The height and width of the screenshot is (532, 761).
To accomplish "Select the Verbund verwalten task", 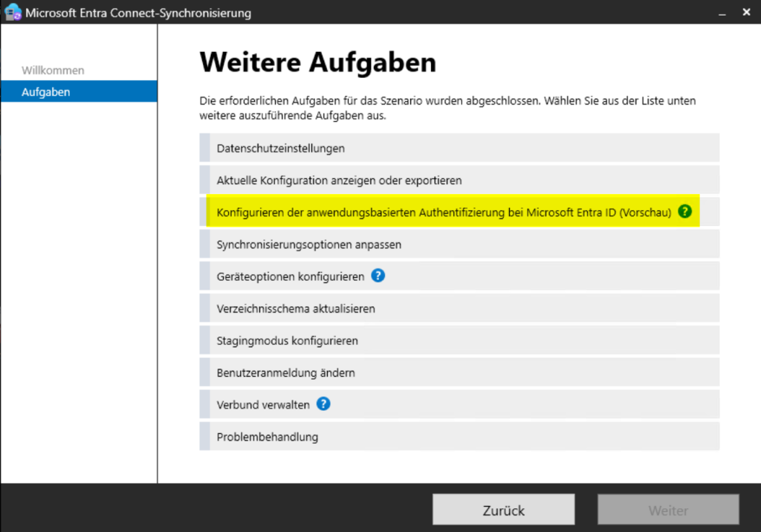I will 459,404.
